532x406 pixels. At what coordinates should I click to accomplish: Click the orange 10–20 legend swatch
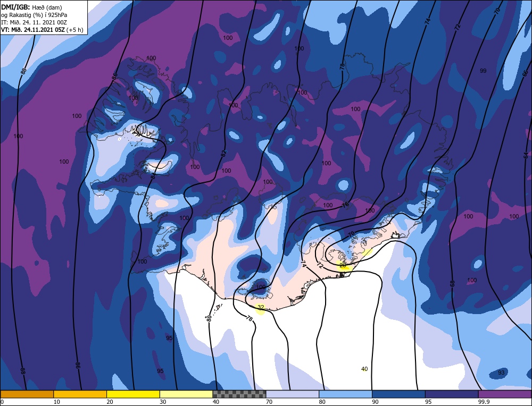(80, 394)
